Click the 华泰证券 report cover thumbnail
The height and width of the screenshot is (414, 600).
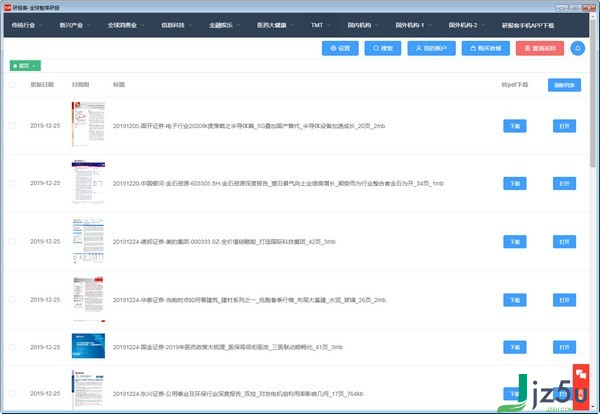coord(88,299)
